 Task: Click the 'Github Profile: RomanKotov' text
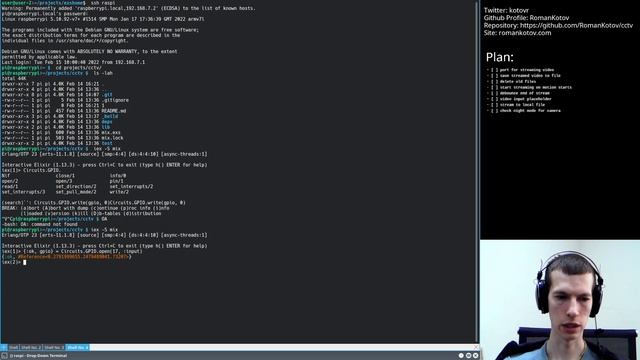pos(527,18)
